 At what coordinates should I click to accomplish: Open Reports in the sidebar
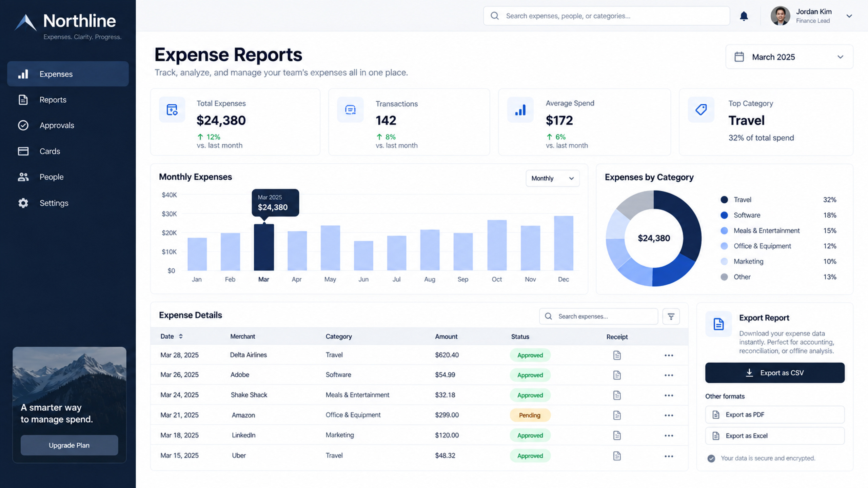68,100
